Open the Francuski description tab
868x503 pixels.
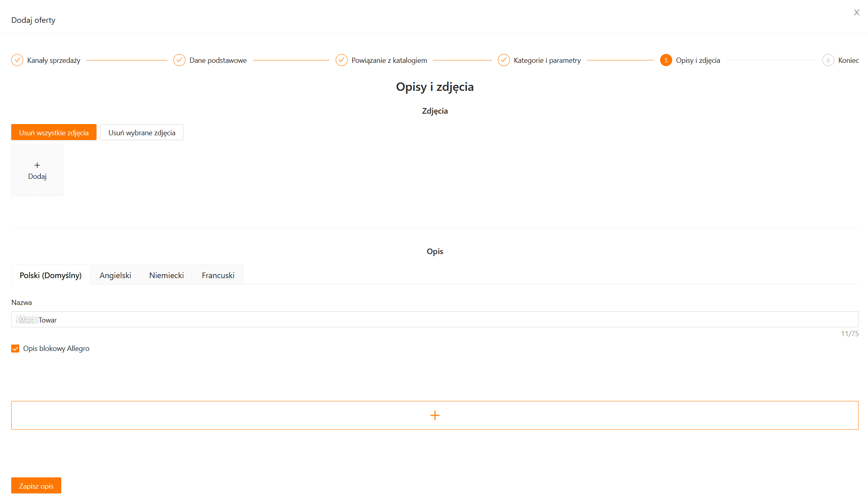[x=218, y=275]
